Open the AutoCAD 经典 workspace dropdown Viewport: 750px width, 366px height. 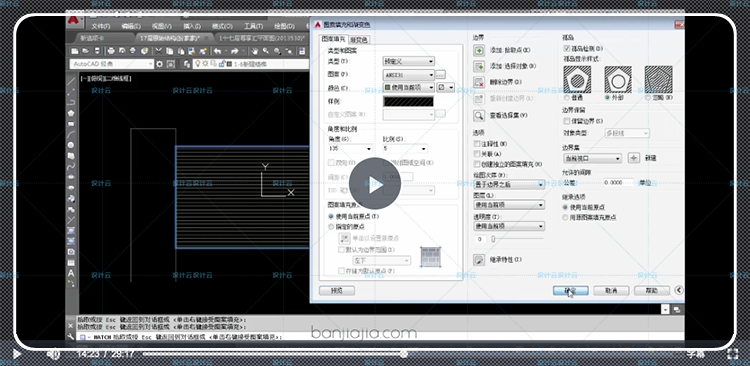point(112,64)
